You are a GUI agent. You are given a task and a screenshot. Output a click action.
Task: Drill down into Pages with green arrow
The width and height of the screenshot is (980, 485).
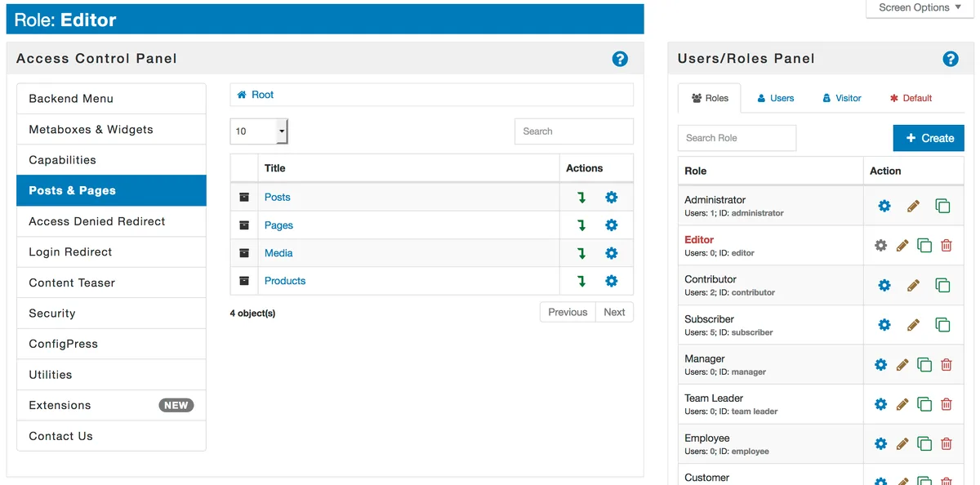(x=581, y=225)
